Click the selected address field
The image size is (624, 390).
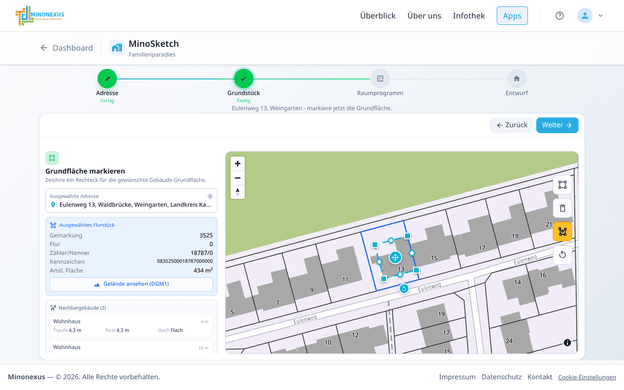[131, 201]
